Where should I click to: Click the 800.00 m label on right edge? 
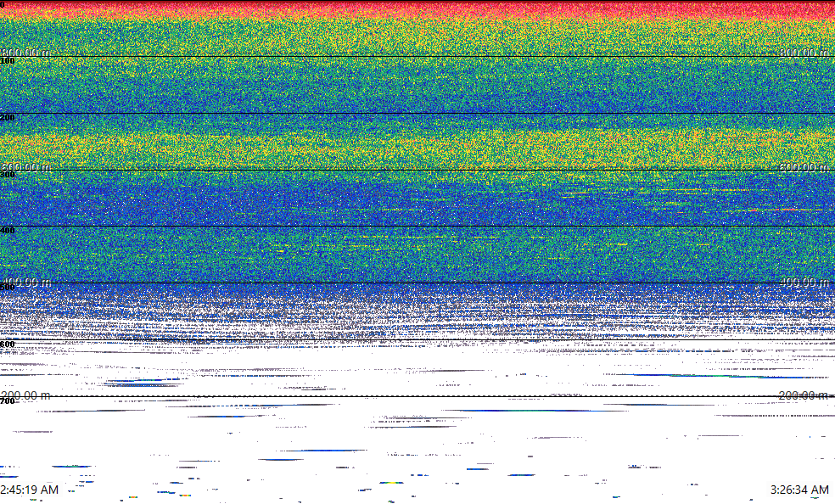(x=804, y=52)
